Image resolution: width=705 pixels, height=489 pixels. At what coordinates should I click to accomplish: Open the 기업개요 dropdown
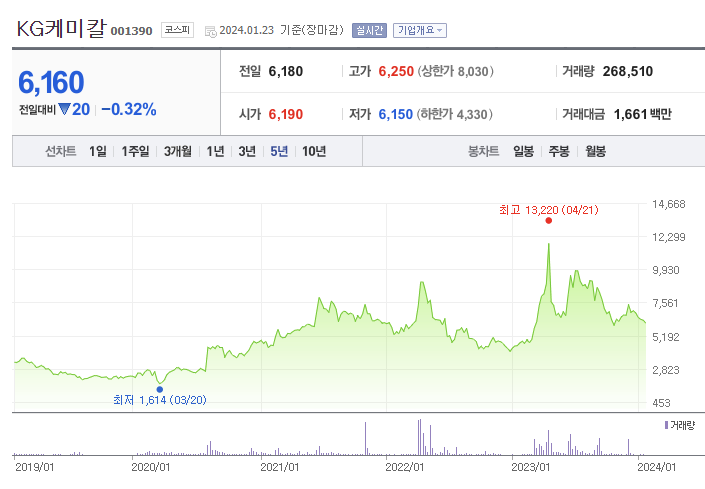tap(420, 30)
